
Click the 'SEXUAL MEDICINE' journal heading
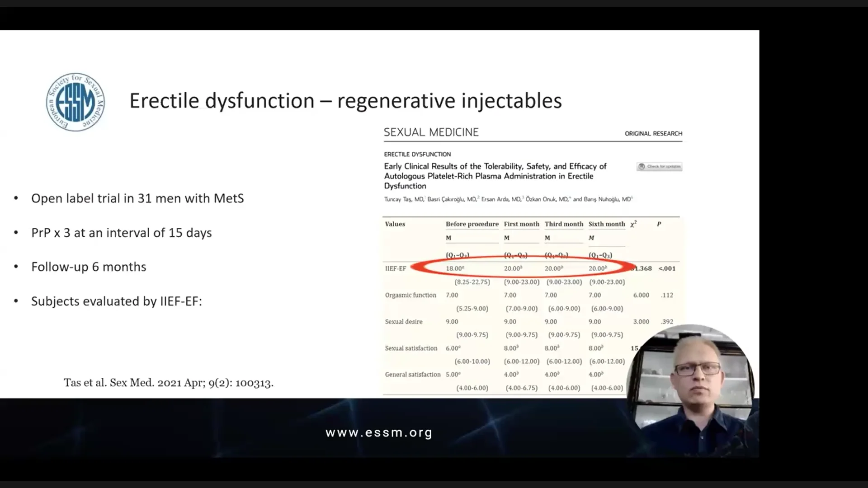click(431, 132)
